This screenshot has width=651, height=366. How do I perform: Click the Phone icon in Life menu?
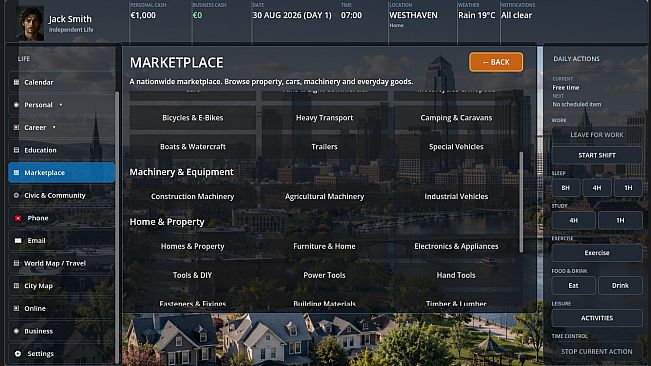pos(18,218)
